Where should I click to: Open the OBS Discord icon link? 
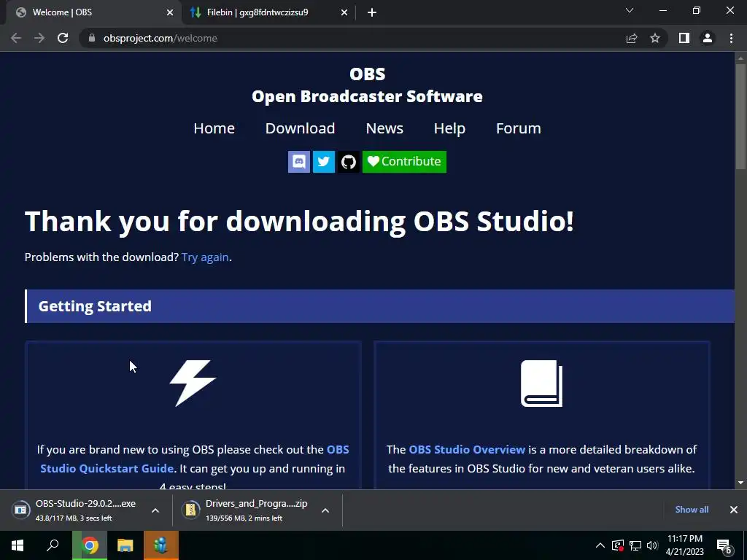point(298,162)
